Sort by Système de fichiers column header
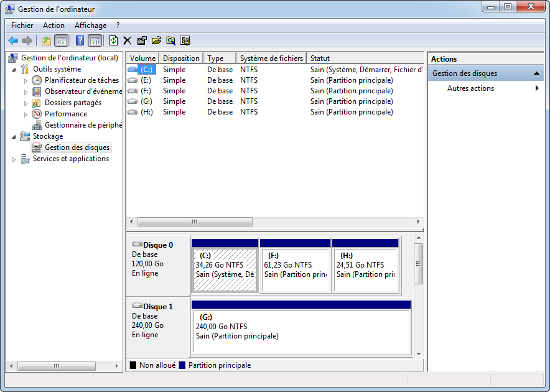550x392 pixels. click(271, 58)
